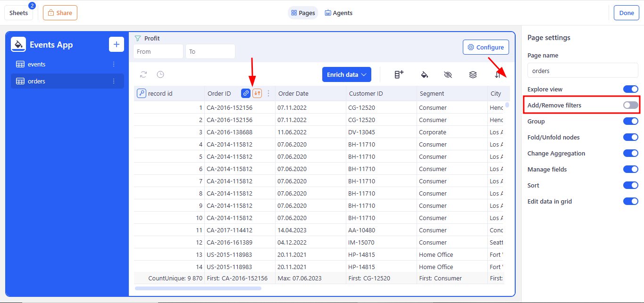Click the Configure button
Screen dimensions: 644x303
point(485,47)
